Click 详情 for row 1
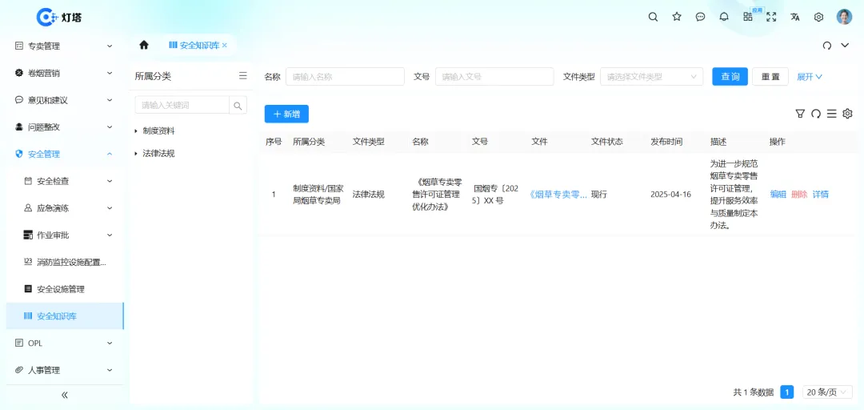Image resolution: width=864 pixels, height=410 pixels. tap(820, 195)
